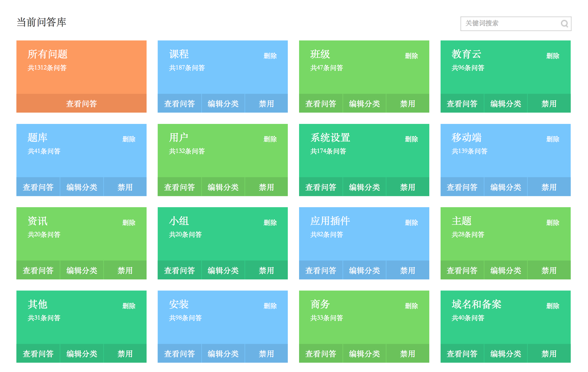Disable the 主题 category
The height and width of the screenshot is (372, 588).
click(x=549, y=270)
